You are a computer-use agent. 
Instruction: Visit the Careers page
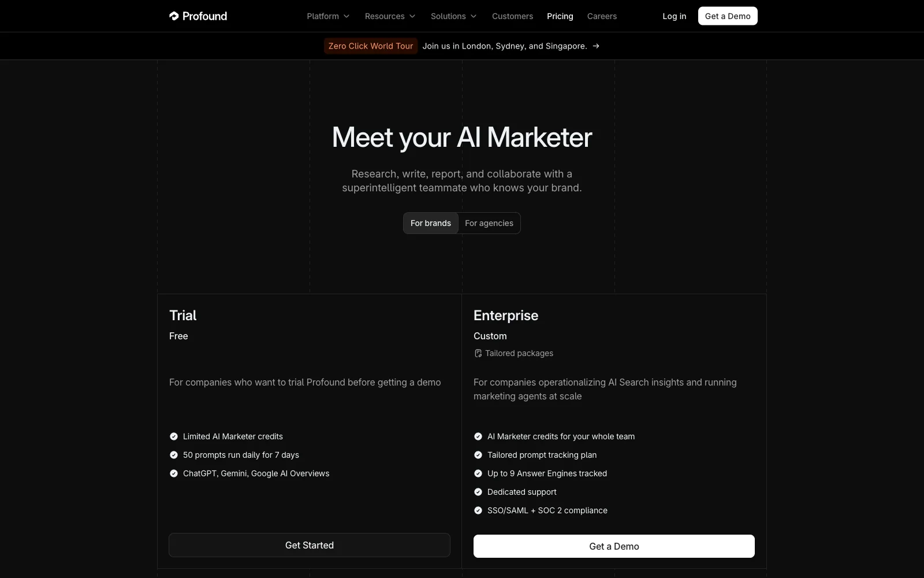pyautogui.click(x=602, y=16)
